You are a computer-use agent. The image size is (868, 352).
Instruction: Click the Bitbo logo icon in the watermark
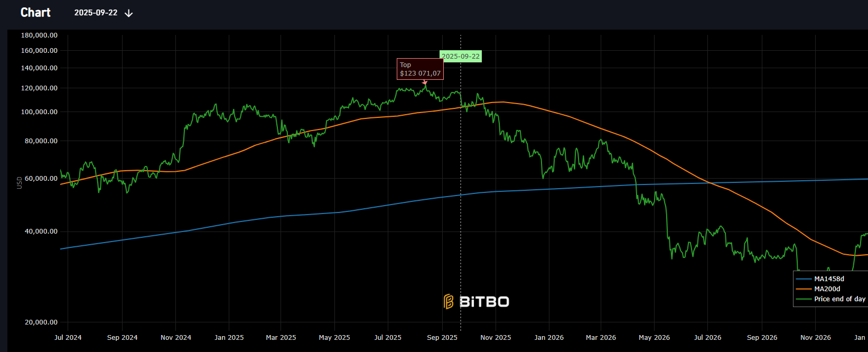(449, 302)
